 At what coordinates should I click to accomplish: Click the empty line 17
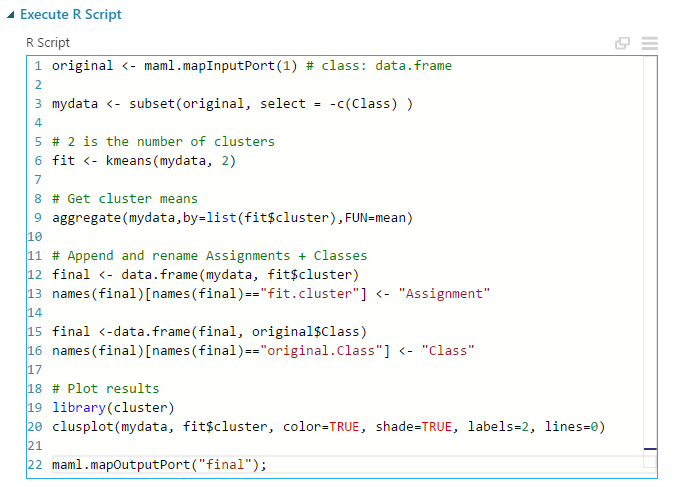pyautogui.click(x=345, y=369)
